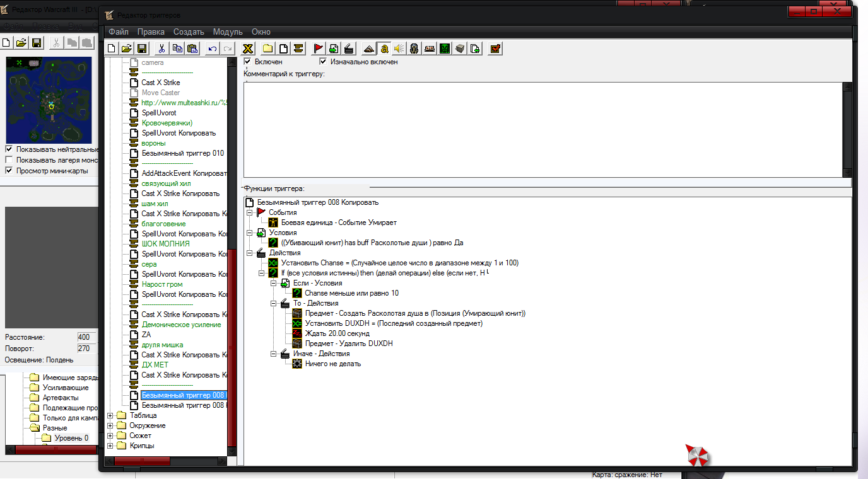Create a new trigger with page icon

point(283,49)
